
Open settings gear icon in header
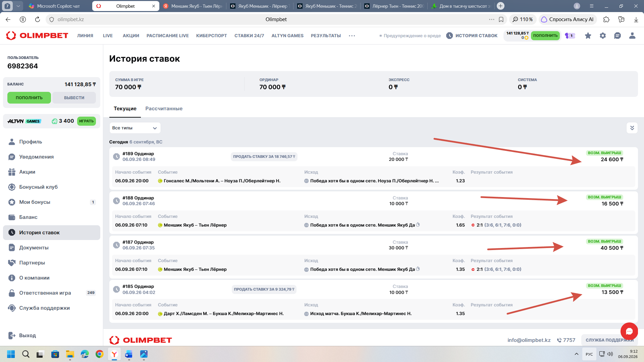click(x=603, y=36)
